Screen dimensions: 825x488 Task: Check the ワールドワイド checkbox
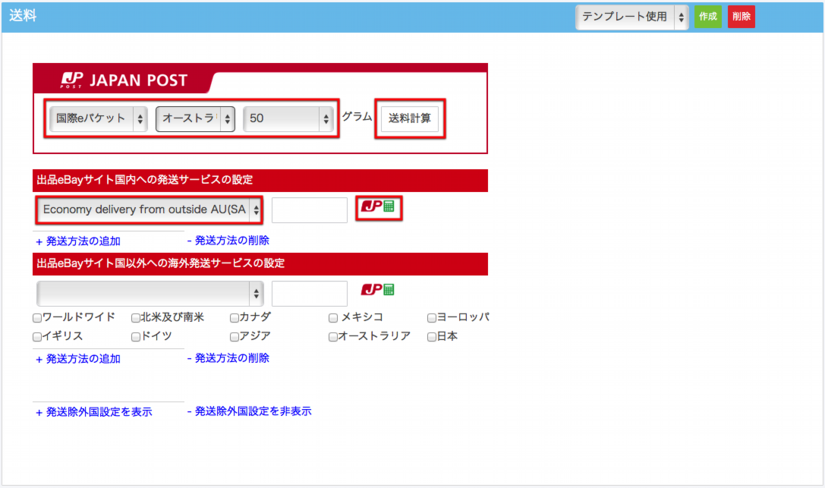[x=37, y=318]
